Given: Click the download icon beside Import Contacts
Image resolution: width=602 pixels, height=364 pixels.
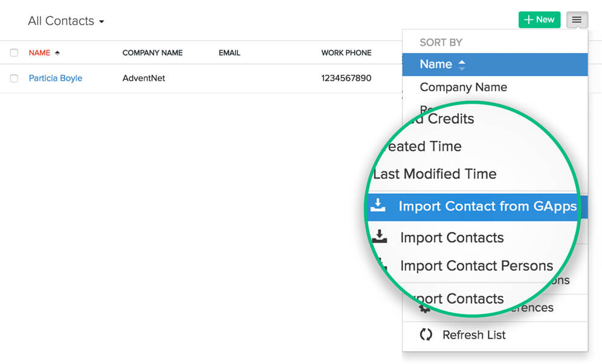Looking at the screenshot, I should [x=380, y=237].
